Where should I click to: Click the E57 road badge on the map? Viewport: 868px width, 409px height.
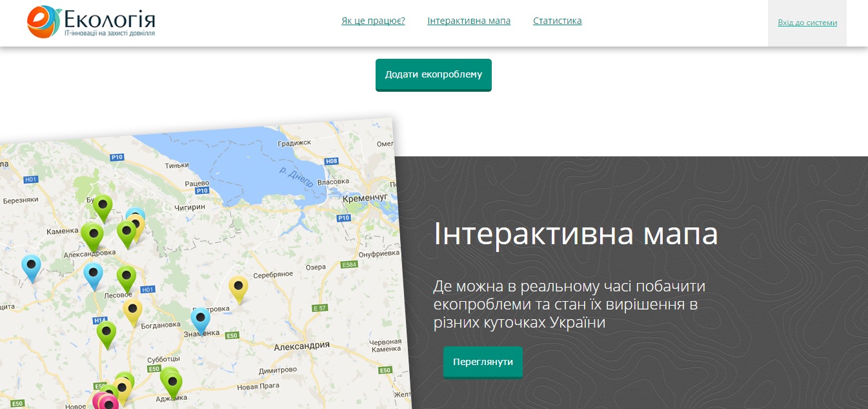click(x=319, y=308)
